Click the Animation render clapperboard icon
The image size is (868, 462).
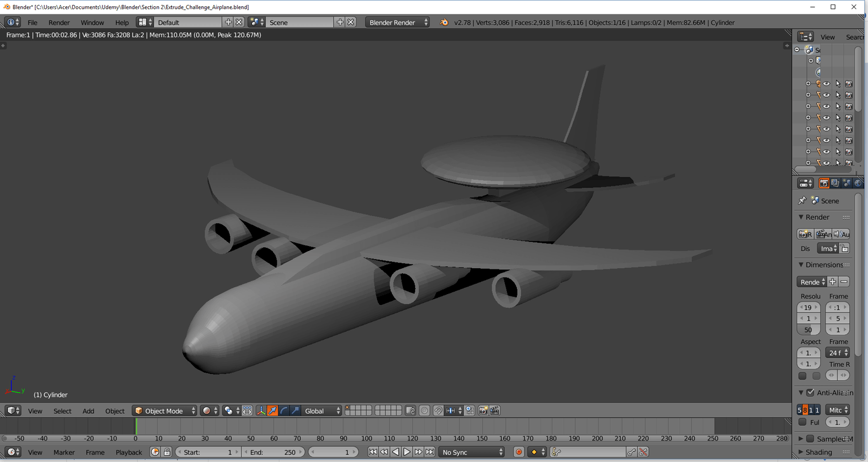pos(822,233)
